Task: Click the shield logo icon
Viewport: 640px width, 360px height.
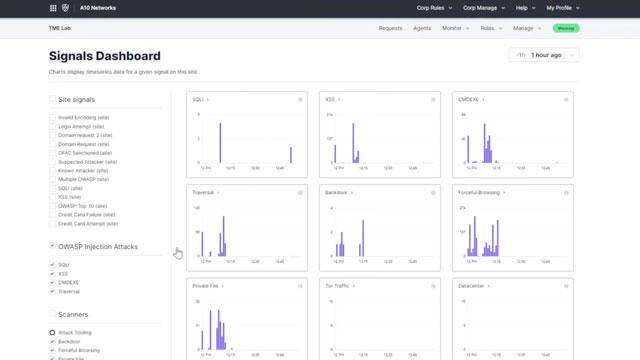Action: click(65, 8)
